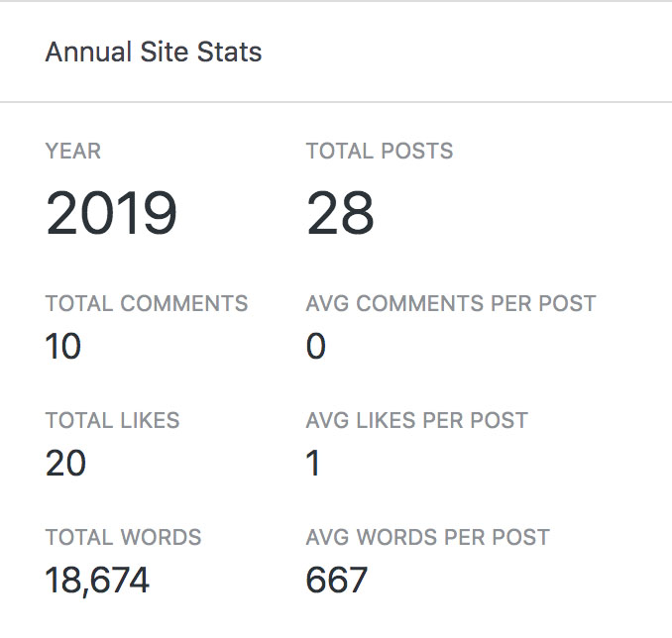Select the total likes value 20
672x638 pixels.
coord(65,463)
